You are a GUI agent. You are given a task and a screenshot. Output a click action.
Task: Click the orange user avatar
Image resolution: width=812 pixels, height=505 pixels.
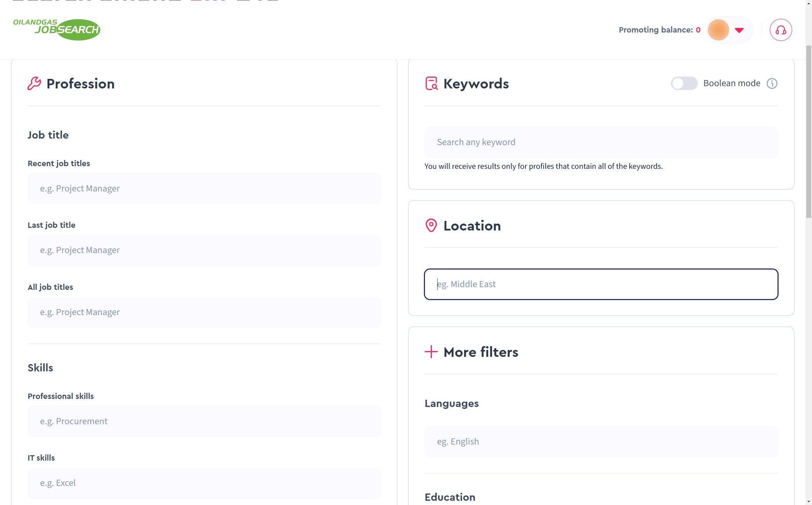[718, 30]
